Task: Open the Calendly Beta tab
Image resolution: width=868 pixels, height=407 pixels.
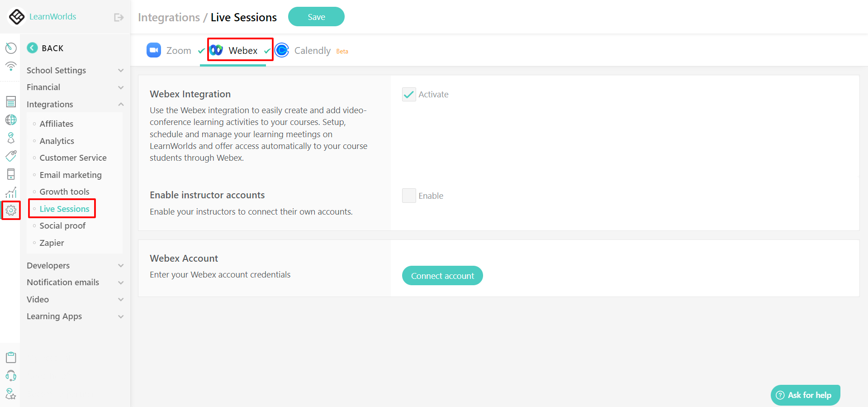Action: 312,50
